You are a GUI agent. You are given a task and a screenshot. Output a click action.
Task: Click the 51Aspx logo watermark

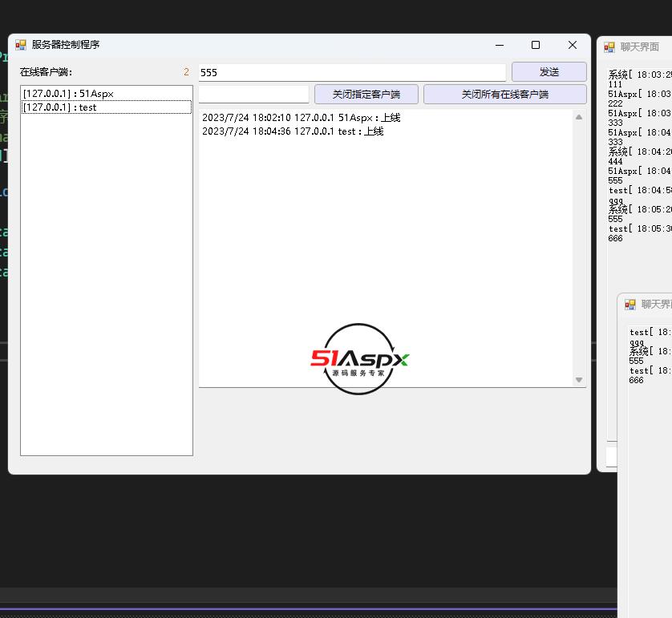click(359, 359)
